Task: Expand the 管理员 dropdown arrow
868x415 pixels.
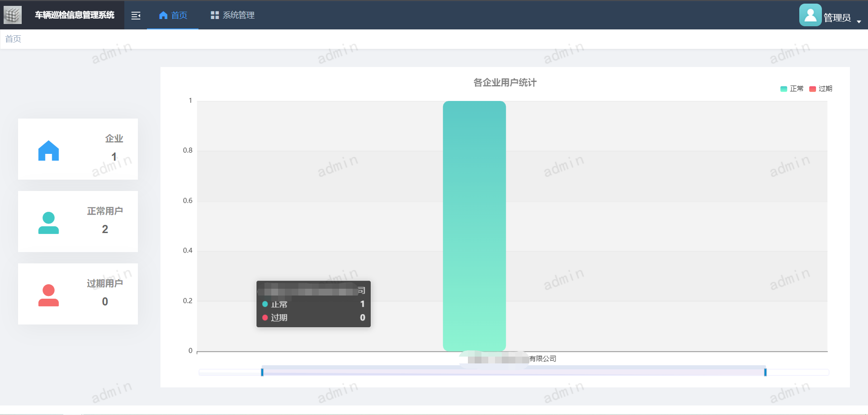Action: pyautogui.click(x=859, y=21)
